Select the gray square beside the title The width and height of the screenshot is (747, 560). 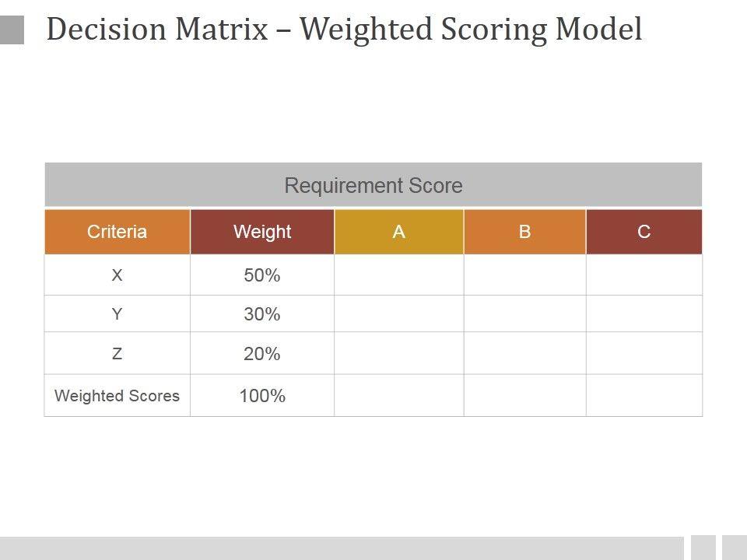[12, 30]
